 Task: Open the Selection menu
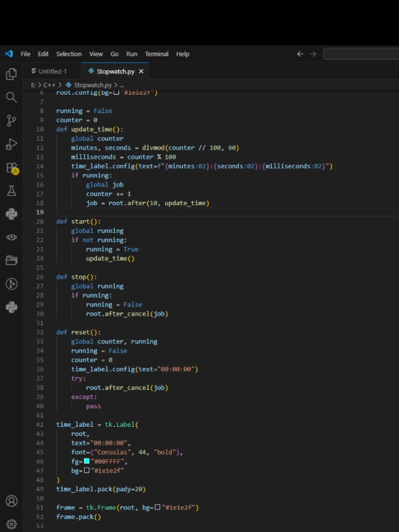point(69,54)
